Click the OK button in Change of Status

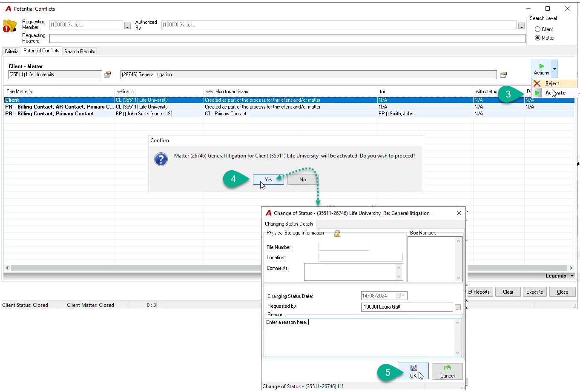point(413,371)
